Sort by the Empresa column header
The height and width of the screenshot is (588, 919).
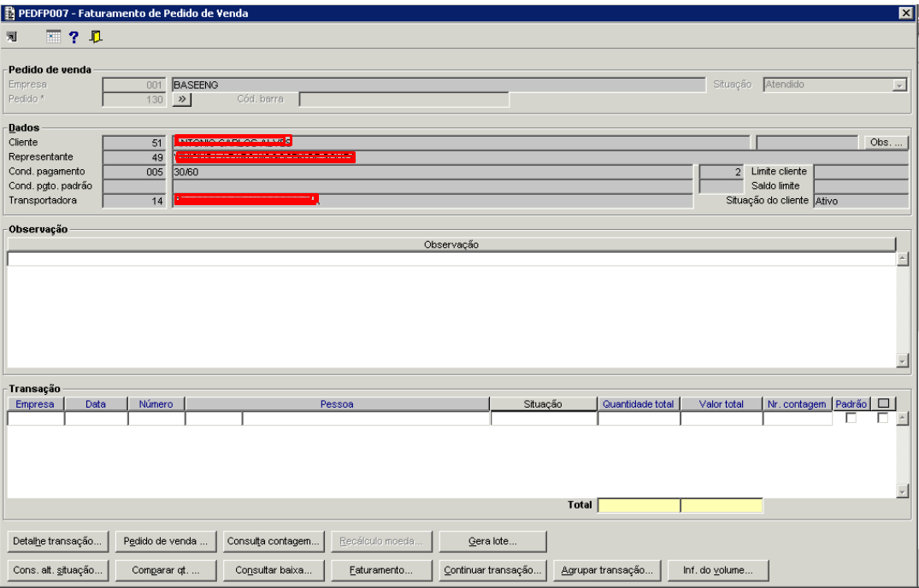coord(35,404)
